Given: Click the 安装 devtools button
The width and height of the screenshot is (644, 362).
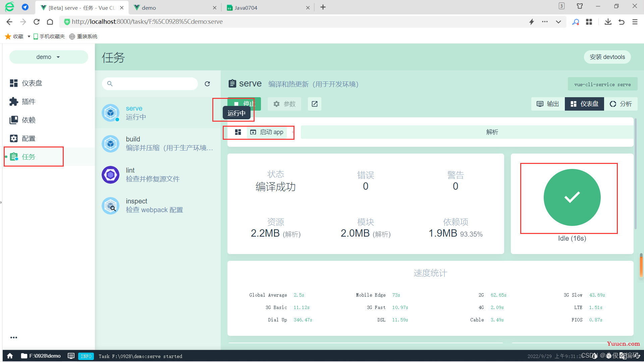Looking at the screenshot, I should pyautogui.click(x=607, y=57).
